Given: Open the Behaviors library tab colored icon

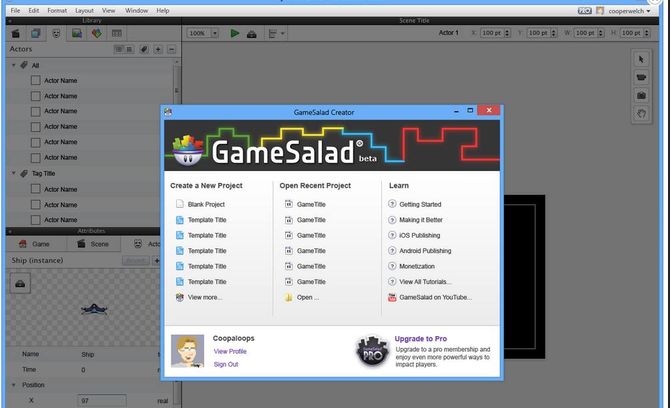Looking at the screenshot, I should click(97, 33).
